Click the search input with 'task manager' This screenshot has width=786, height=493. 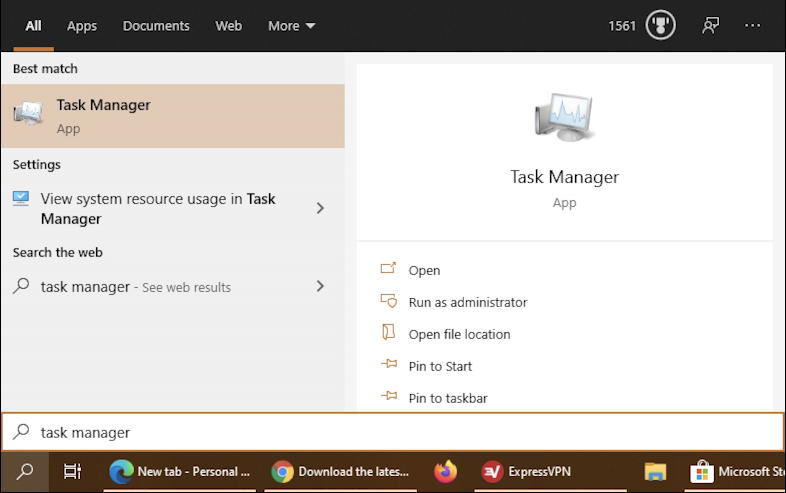393,432
